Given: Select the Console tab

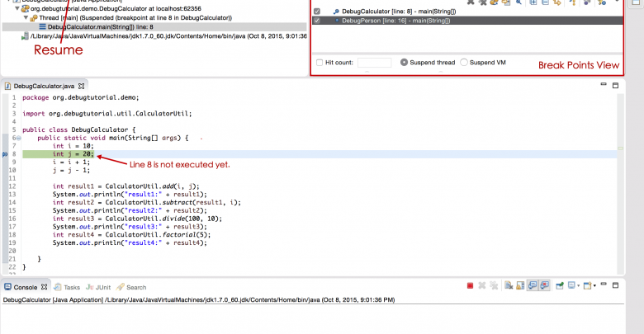Looking at the screenshot, I should 25,287.
